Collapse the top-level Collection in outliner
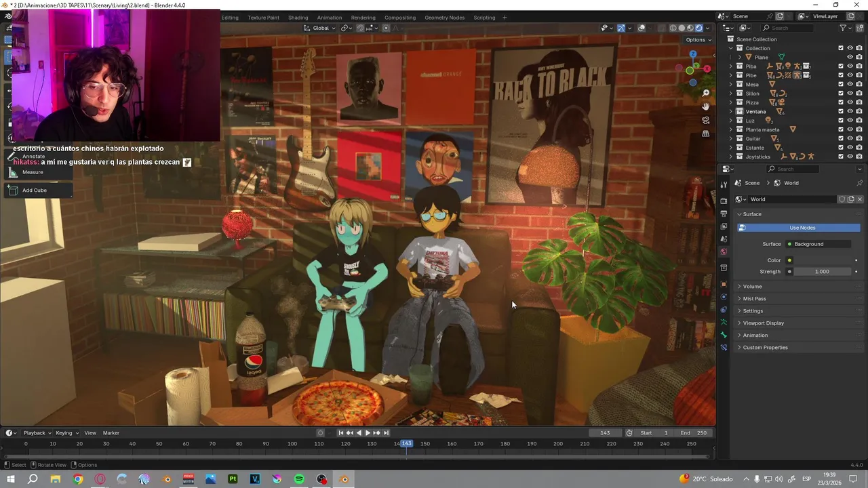The height and width of the screenshot is (488, 868). pos(731,48)
